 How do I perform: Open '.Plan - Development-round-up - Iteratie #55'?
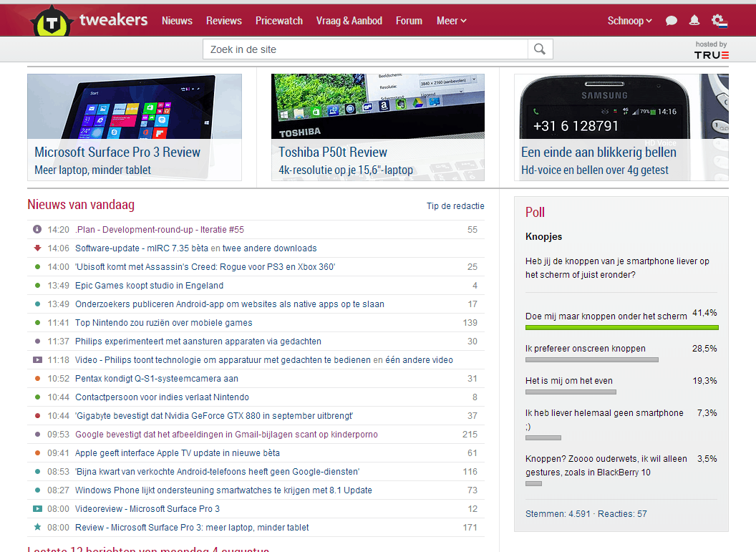pos(160,230)
